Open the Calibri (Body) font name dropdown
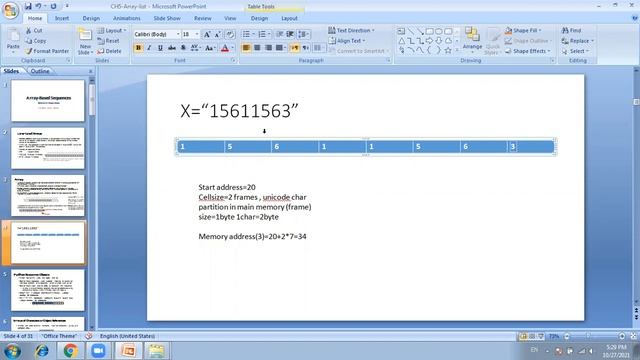This screenshot has width=640, height=360. pyautogui.click(x=178, y=34)
